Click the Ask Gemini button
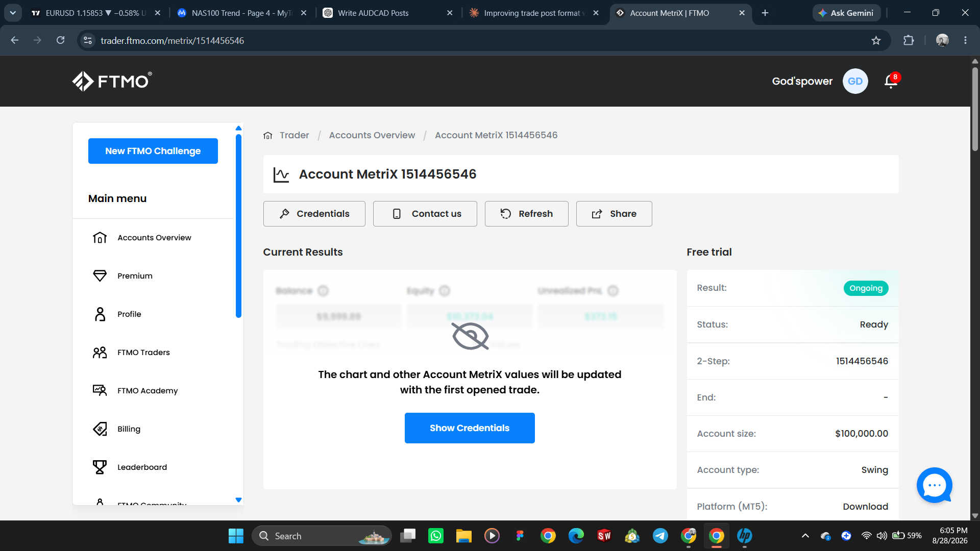980x551 pixels. point(846,13)
